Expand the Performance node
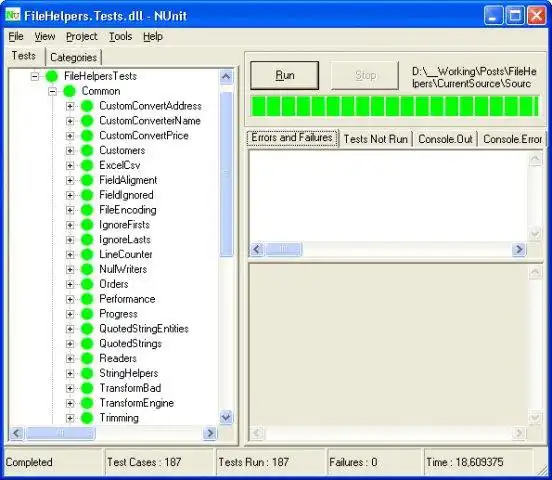 coord(70,299)
